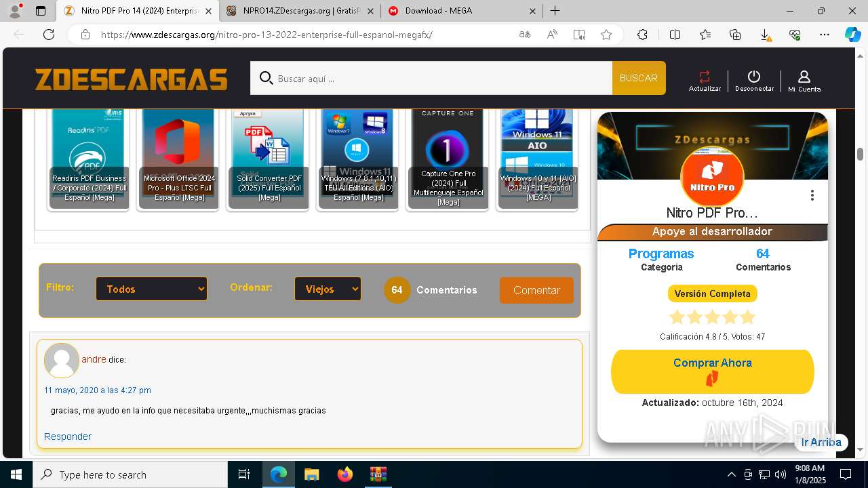Click the Comentar button
Image resolution: width=868 pixels, height=488 pixels.
click(536, 290)
